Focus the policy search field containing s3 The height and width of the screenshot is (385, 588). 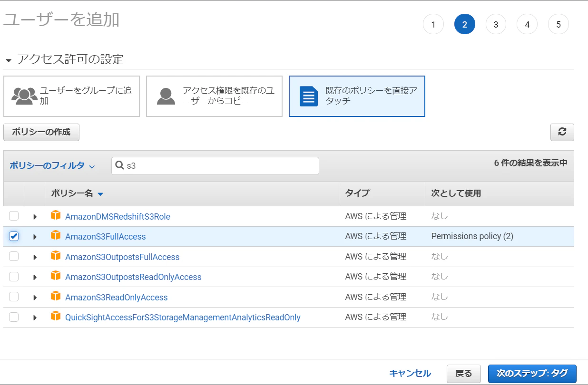(215, 165)
